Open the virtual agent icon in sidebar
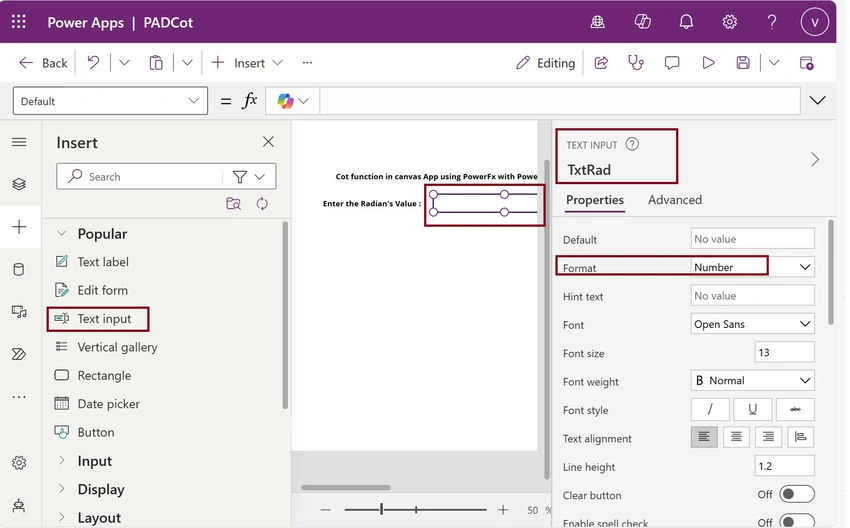Image resolution: width=850 pixels, height=528 pixels. 19,505
